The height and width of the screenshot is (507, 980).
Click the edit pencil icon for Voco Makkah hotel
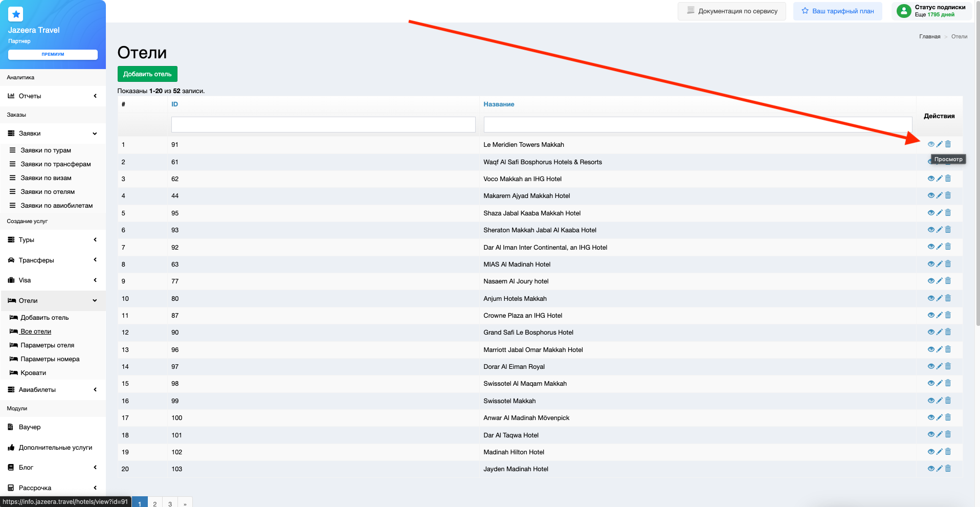pyautogui.click(x=939, y=179)
